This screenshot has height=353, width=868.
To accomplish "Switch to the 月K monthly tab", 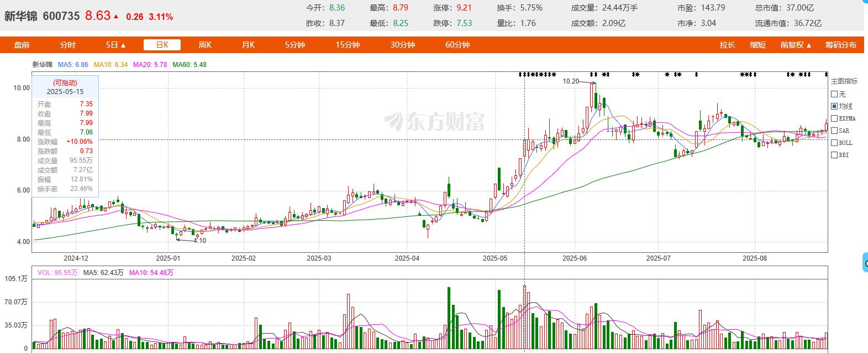I will click(x=248, y=45).
